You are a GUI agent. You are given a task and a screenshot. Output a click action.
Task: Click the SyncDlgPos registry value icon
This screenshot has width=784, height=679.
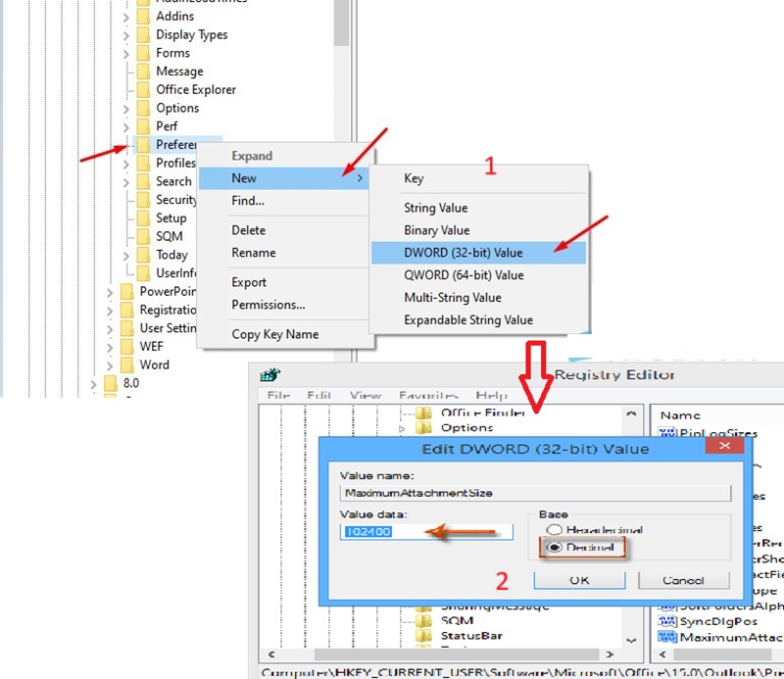(669, 621)
